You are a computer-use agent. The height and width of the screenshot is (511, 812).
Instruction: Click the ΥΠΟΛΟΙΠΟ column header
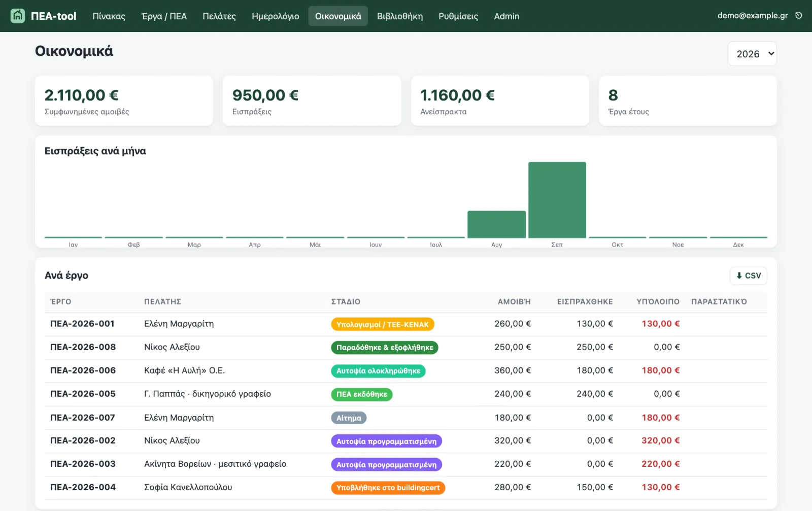tap(658, 301)
